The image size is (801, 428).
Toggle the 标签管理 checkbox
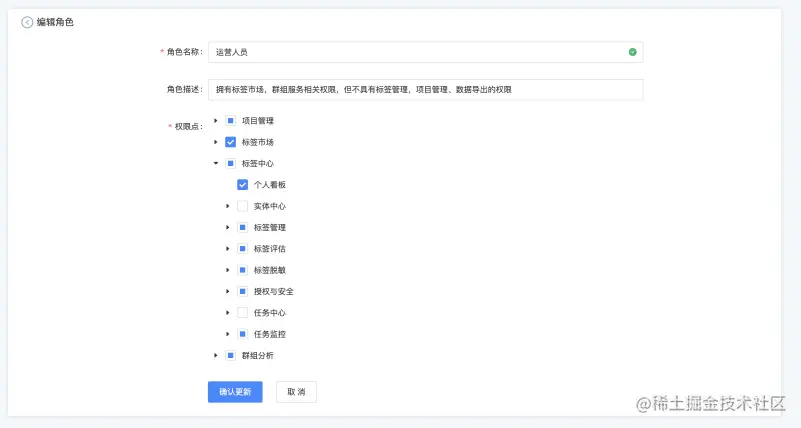[243, 228]
